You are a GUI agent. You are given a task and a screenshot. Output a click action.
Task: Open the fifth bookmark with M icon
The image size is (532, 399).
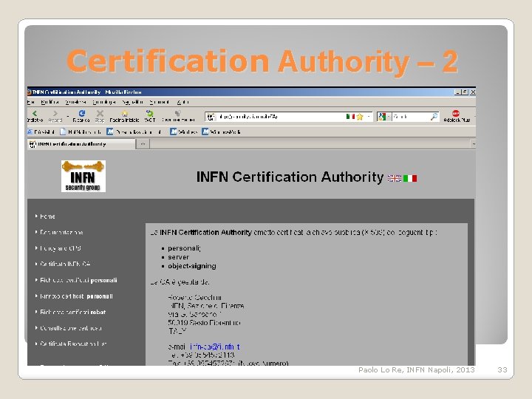pyautogui.click(x=221, y=132)
